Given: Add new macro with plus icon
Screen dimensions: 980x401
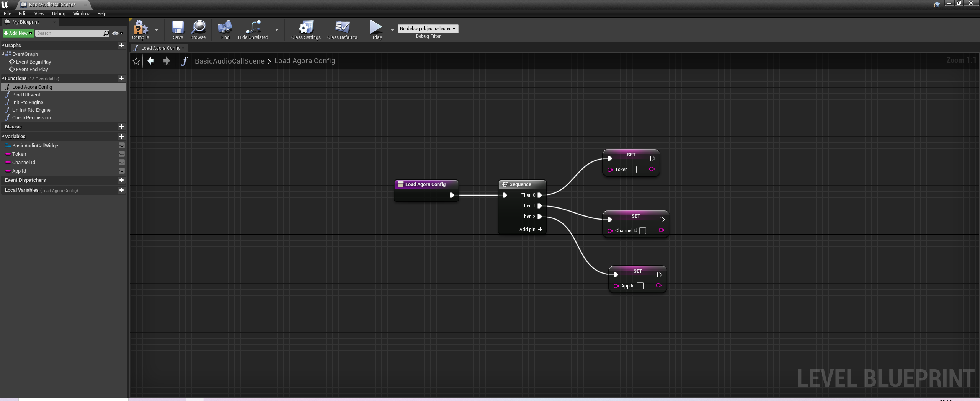Looking at the screenshot, I should (121, 126).
